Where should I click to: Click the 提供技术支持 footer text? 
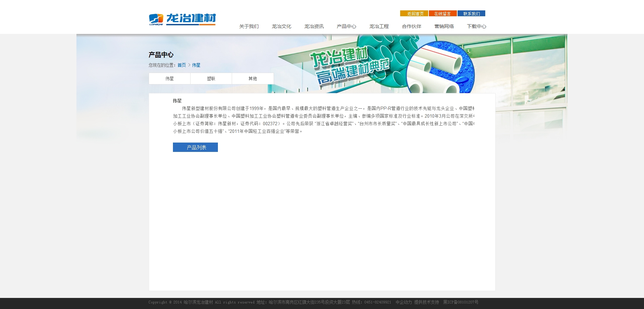pyautogui.click(x=426, y=302)
